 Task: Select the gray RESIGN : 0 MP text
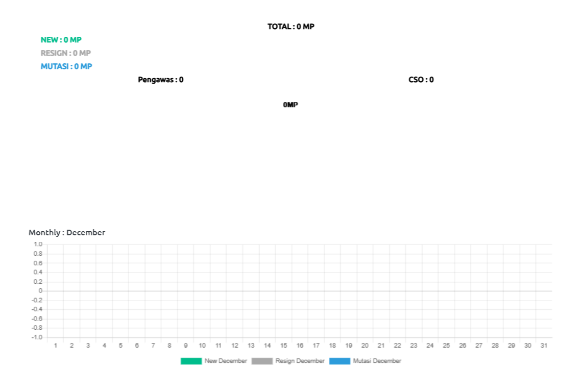(66, 53)
